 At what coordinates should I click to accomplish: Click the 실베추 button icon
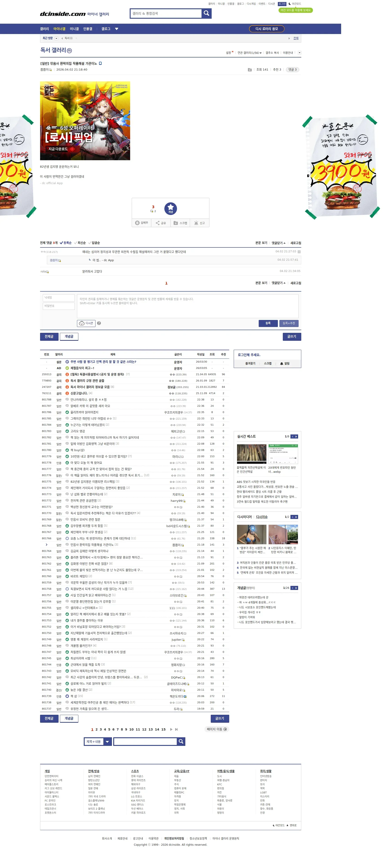137,223
